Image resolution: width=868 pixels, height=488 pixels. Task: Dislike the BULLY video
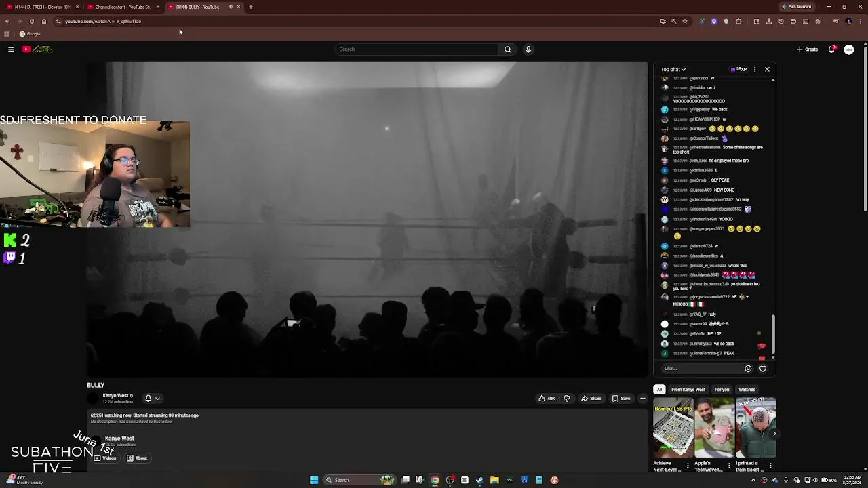[567, 399]
